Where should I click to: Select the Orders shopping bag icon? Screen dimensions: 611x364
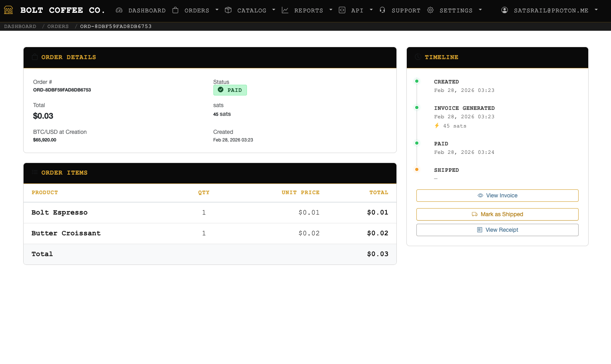click(175, 10)
